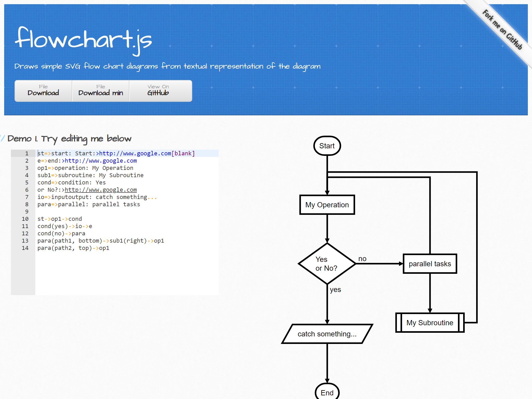Click code line cond=>condition: Yes

71,182
